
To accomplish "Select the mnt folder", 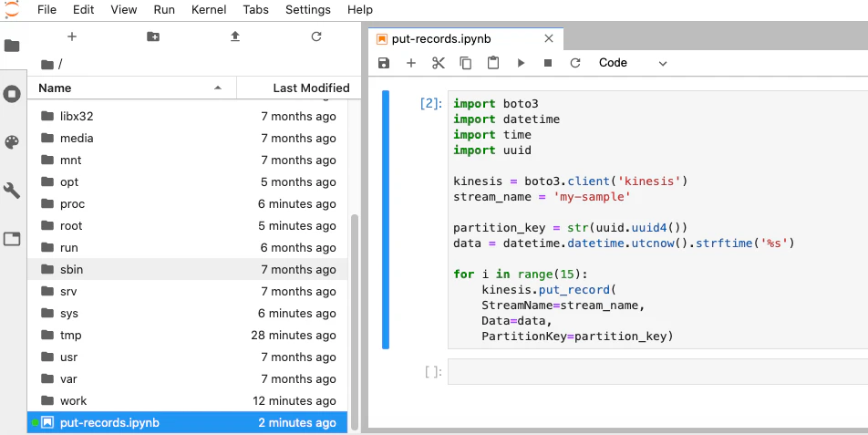I will coord(188,160).
